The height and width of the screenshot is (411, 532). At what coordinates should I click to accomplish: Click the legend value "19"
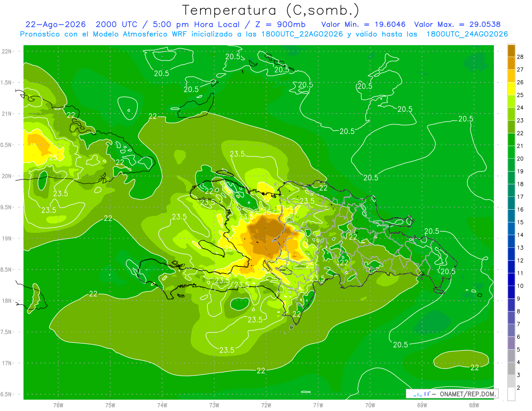pos(520,171)
